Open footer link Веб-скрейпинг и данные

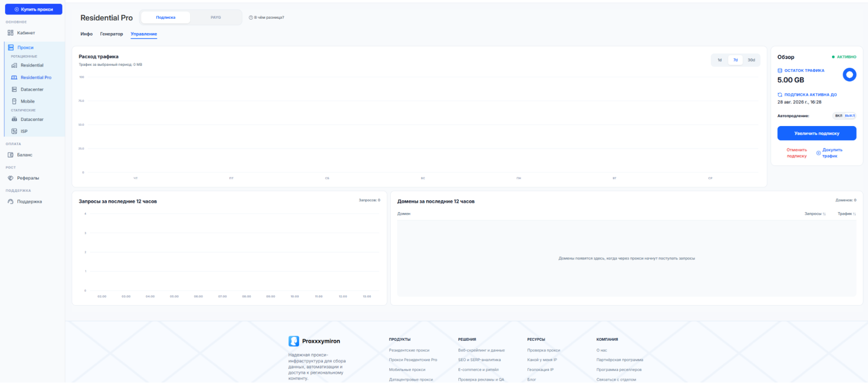coord(482,350)
